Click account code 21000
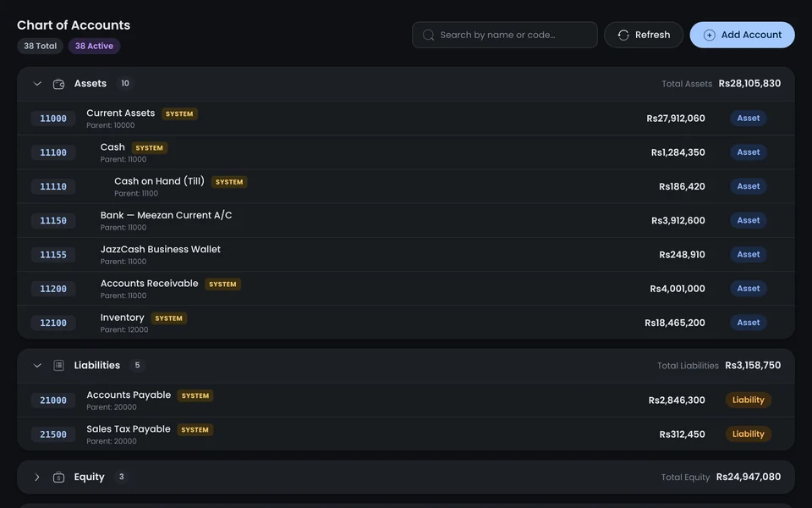This screenshot has height=508, width=812. click(53, 400)
